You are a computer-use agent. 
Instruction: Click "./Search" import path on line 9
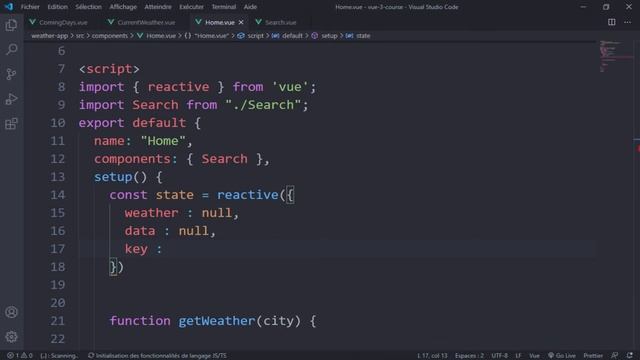click(263, 105)
